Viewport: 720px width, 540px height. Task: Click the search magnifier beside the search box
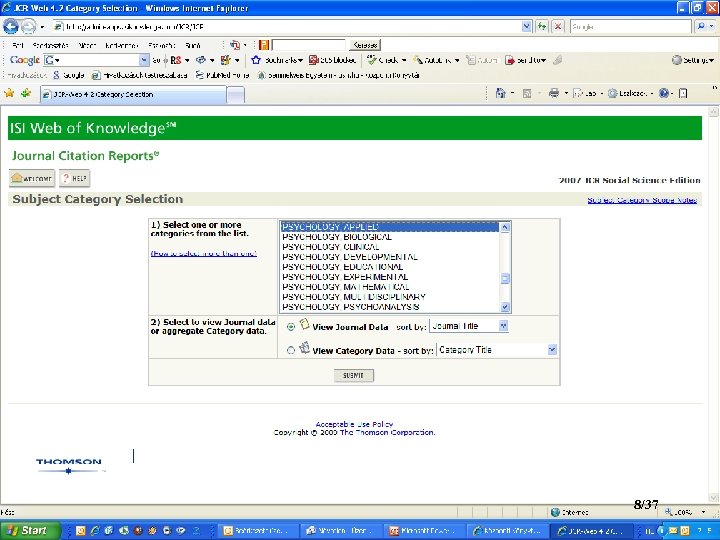(x=700, y=27)
